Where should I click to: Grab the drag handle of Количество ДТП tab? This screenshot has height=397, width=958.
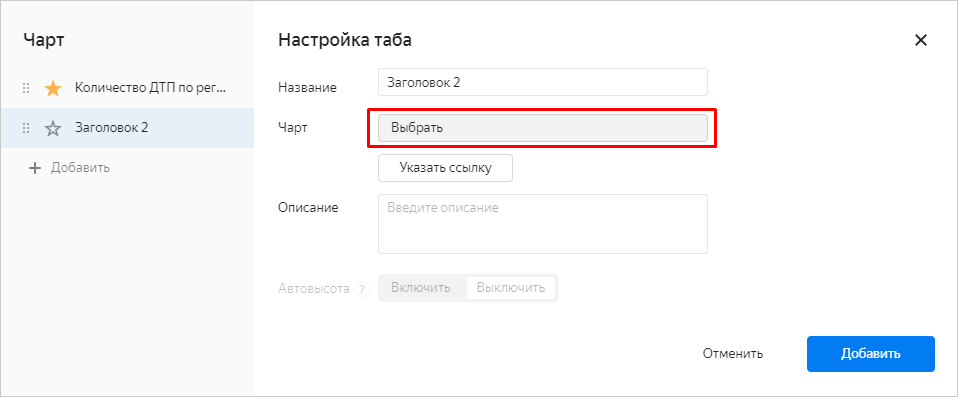tap(26, 89)
